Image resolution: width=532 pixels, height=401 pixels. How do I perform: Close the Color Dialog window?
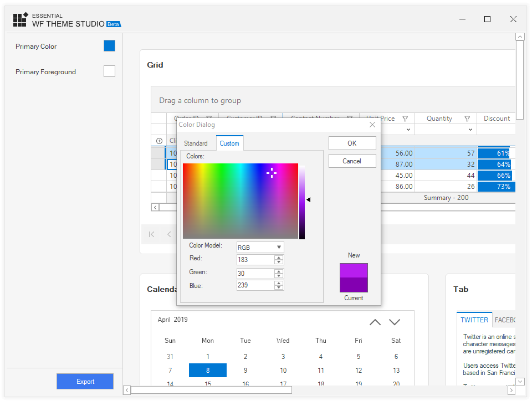tap(372, 125)
